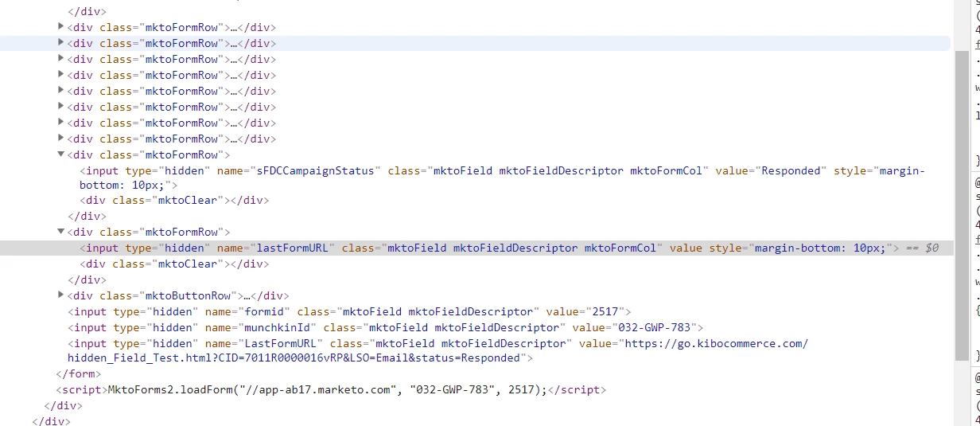Click "//app-ab17.marketo.com" string inside the script

[319, 389]
